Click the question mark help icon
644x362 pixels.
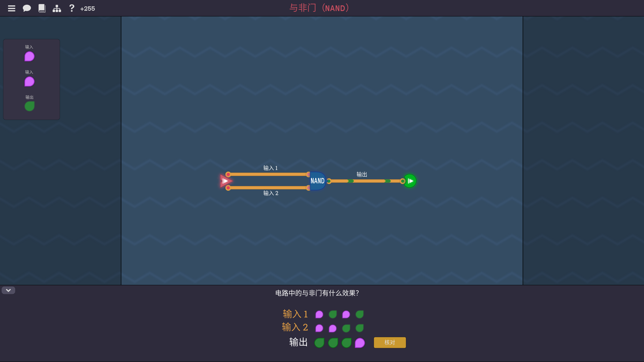pyautogui.click(x=71, y=8)
